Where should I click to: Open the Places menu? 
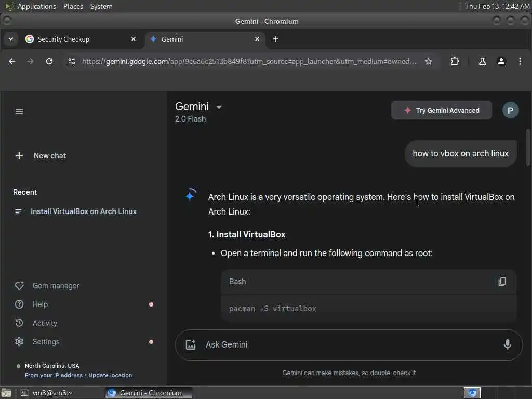click(73, 6)
